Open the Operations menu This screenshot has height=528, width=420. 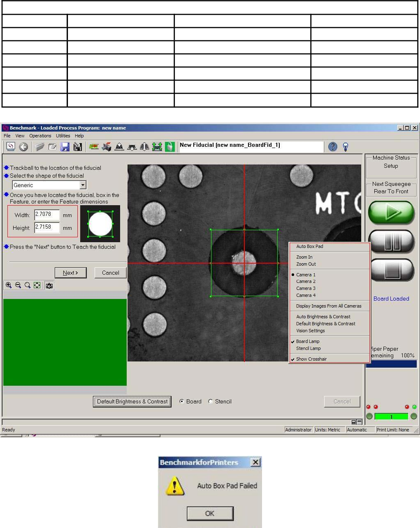[x=40, y=136]
